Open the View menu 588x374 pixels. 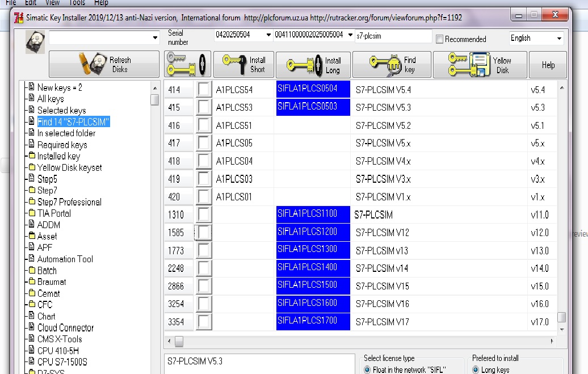[52, 3]
